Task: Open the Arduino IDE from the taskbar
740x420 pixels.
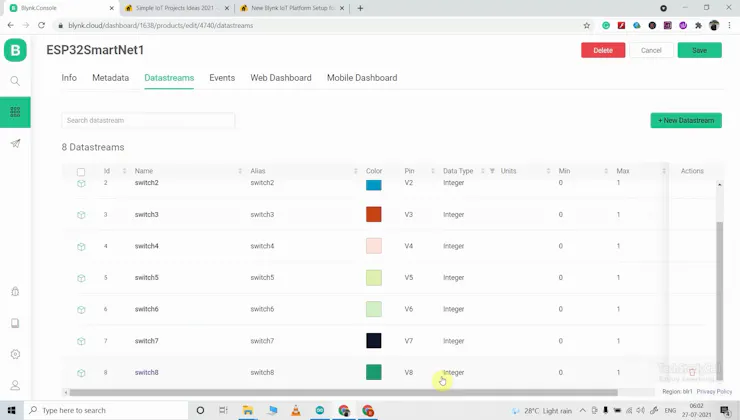Action: [x=320, y=410]
